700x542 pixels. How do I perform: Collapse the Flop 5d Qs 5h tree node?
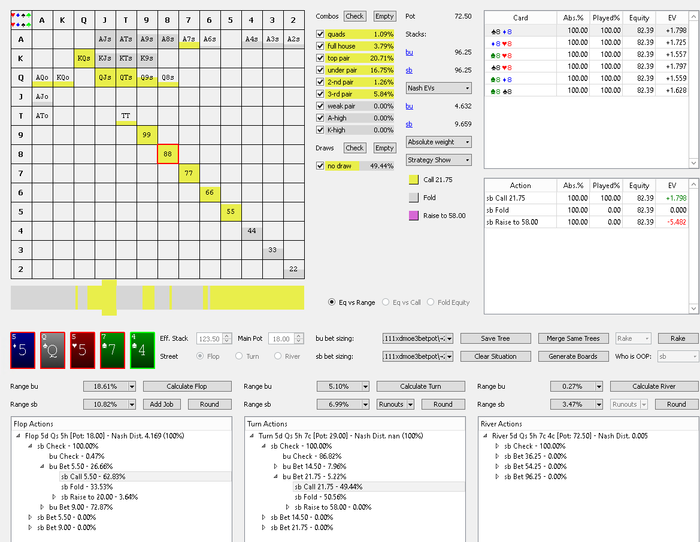tap(18, 436)
